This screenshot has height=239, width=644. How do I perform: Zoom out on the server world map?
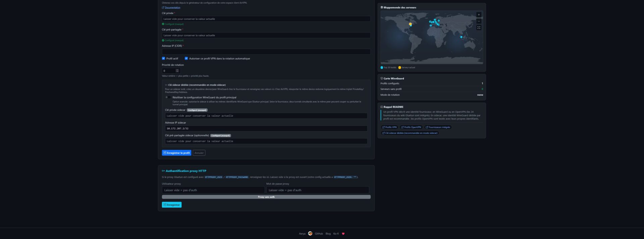point(479,21)
